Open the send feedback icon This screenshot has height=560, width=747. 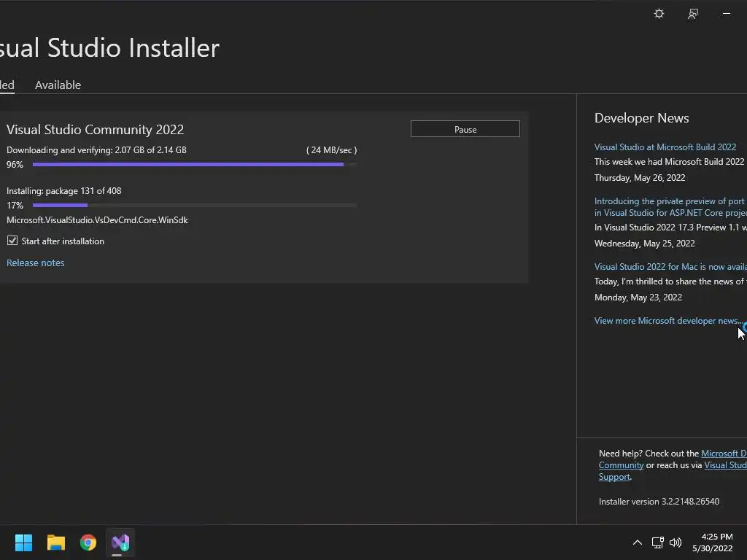pos(693,14)
